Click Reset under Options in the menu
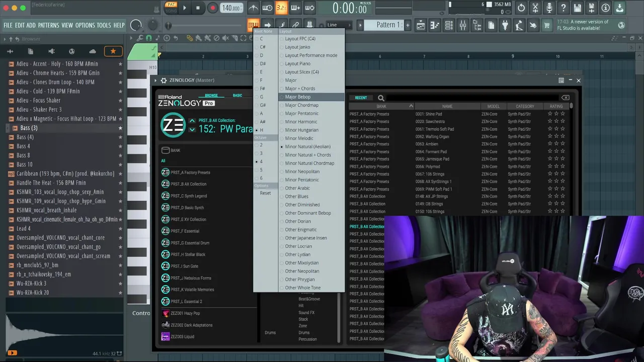644x362 pixels. click(x=265, y=193)
